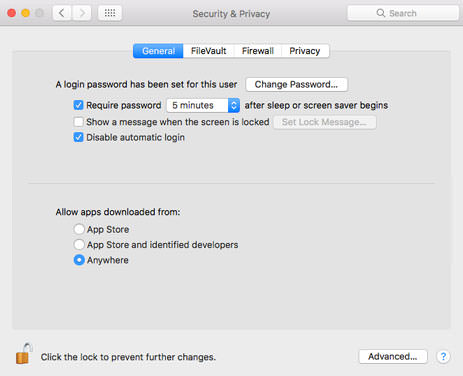This screenshot has width=463, height=376.
Task: Click the Change Password button
Action: tap(296, 84)
